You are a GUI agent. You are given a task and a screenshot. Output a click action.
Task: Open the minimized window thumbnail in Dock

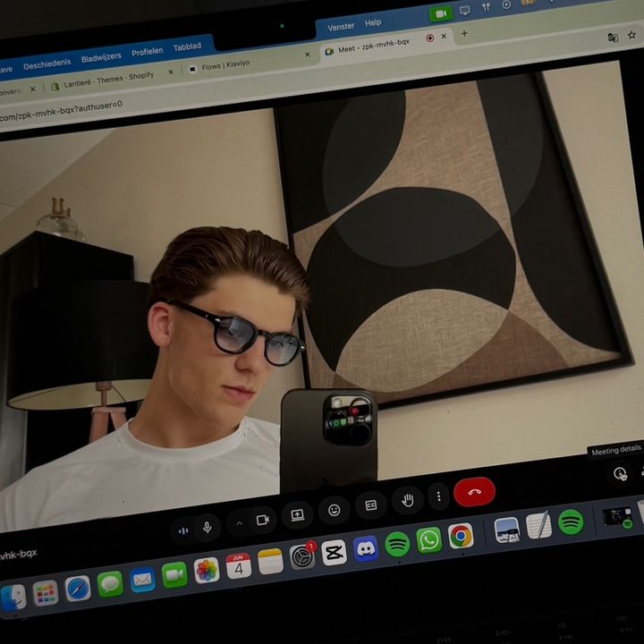pos(617,517)
